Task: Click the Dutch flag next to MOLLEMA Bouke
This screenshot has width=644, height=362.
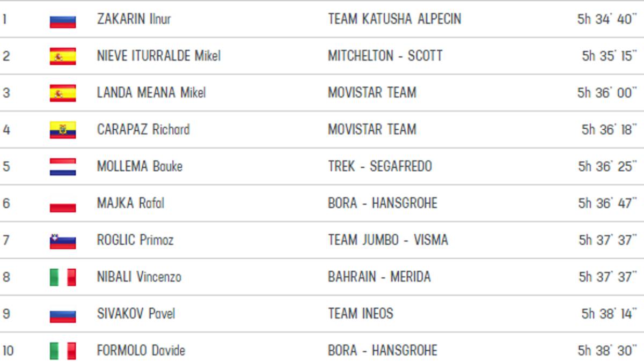Action: [x=63, y=167]
